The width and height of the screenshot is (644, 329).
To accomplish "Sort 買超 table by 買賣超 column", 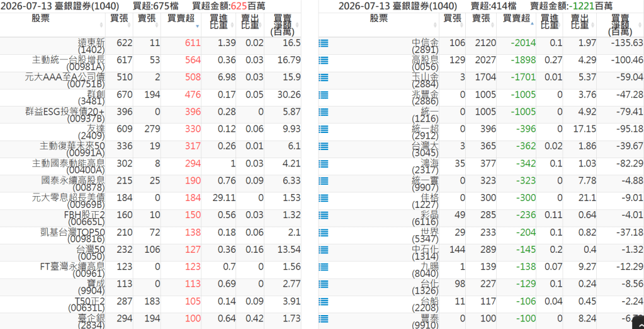I will [181, 25].
